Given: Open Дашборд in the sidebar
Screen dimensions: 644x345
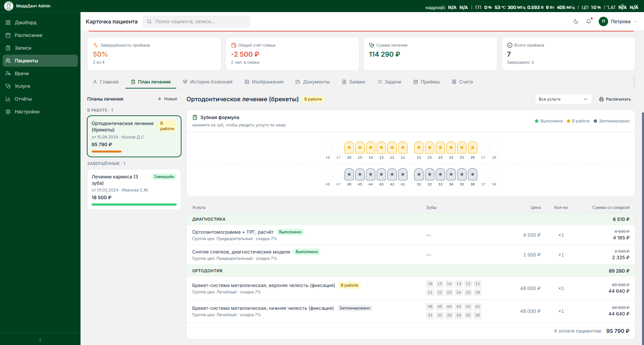Looking at the screenshot, I should coord(40,22).
